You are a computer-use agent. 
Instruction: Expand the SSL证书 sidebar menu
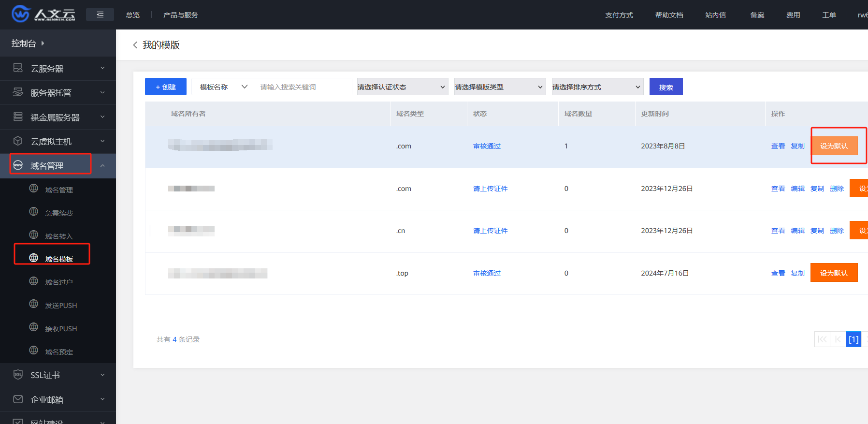[x=102, y=375]
